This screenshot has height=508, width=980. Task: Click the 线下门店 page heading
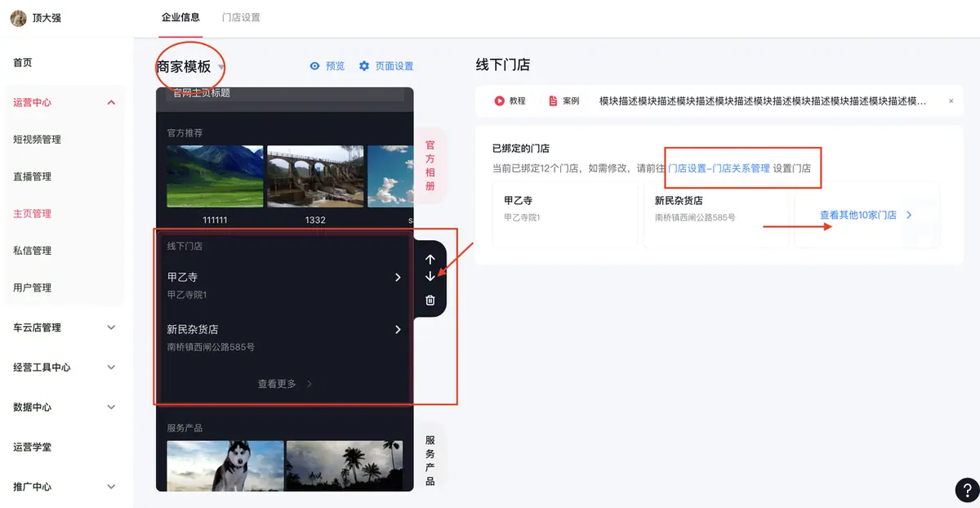click(x=503, y=65)
